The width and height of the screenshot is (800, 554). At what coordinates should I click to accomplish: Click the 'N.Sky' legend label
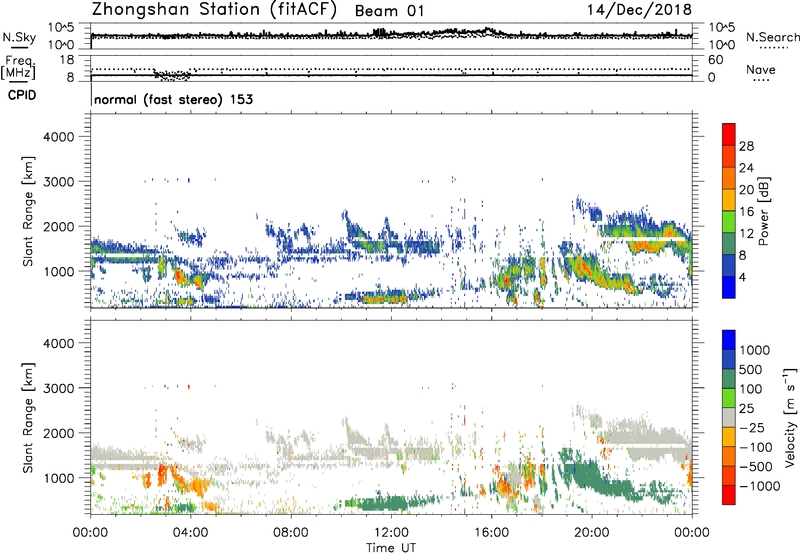point(19,37)
